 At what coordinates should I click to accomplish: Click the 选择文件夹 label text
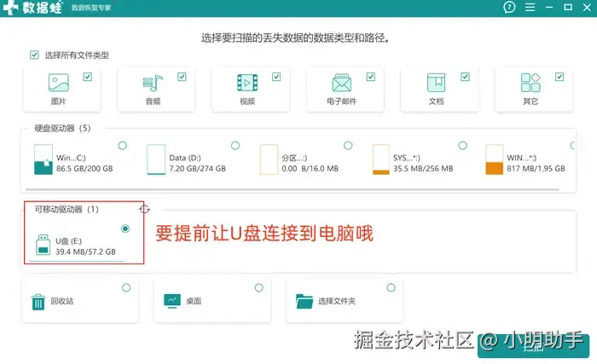coord(337,301)
